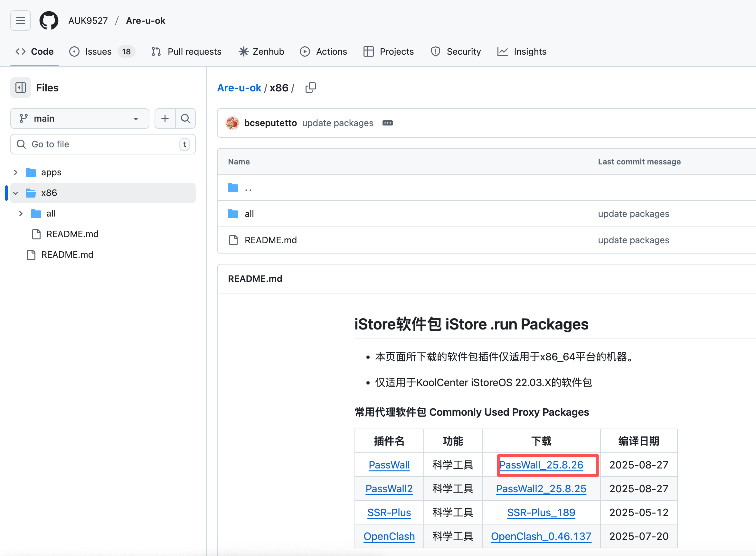Collapse the Files side panel
756x556 pixels.
coord(21,88)
